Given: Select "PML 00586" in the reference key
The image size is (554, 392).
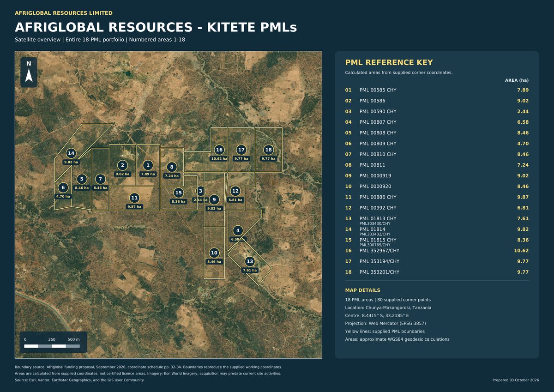Looking at the screenshot, I should click(x=372, y=101).
